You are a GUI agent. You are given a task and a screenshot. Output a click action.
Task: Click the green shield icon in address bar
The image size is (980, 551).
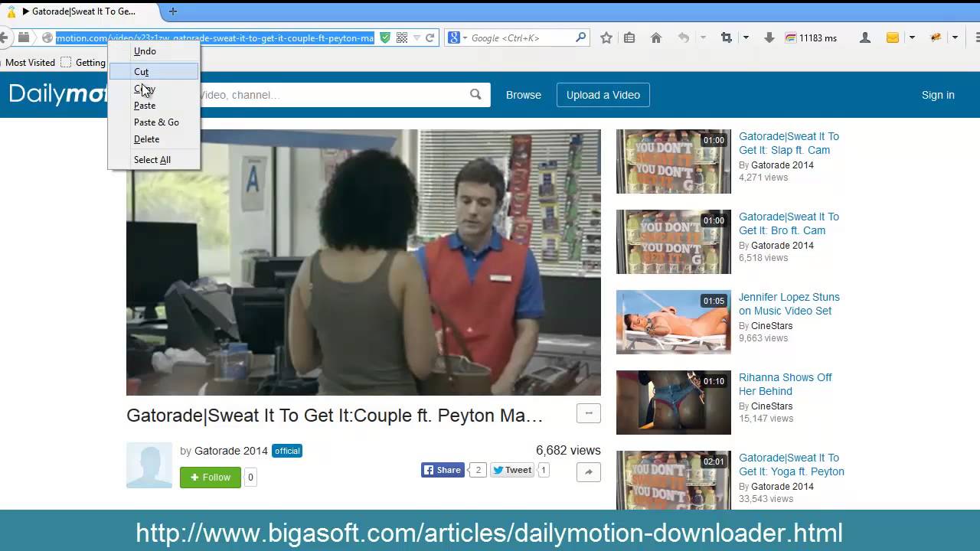click(385, 37)
